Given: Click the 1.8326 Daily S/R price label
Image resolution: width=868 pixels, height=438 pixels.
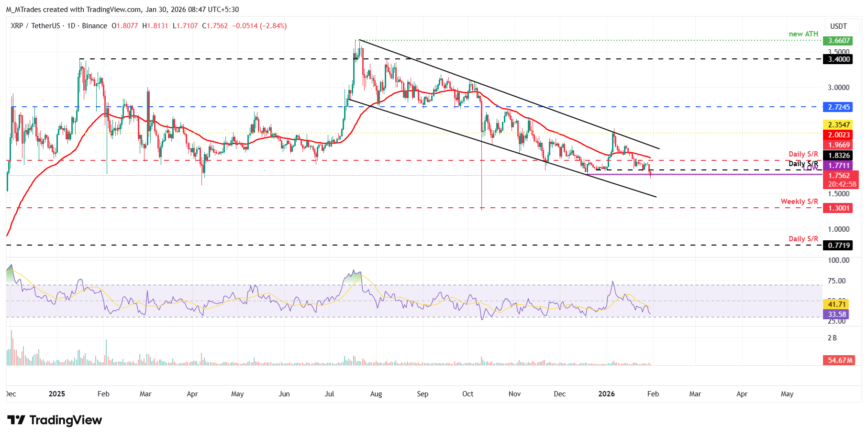Looking at the screenshot, I should (839, 156).
